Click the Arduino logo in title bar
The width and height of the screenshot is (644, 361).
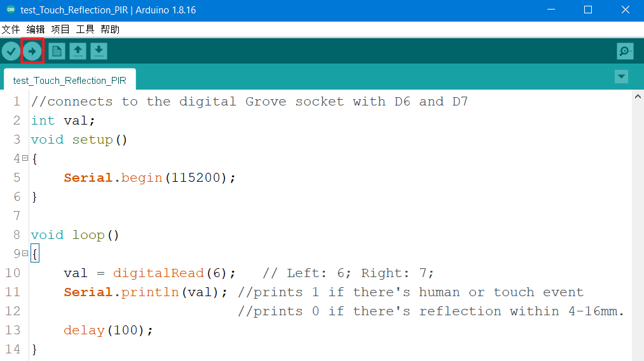(x=10, y=10)
